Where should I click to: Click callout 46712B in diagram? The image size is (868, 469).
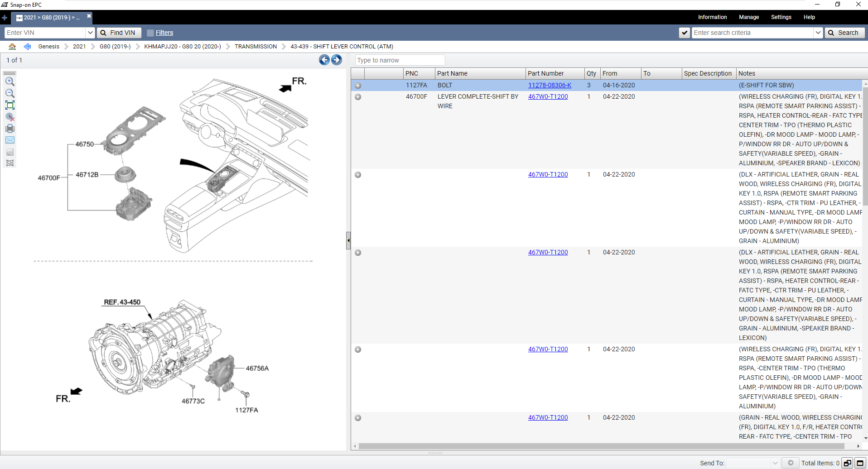87,174
